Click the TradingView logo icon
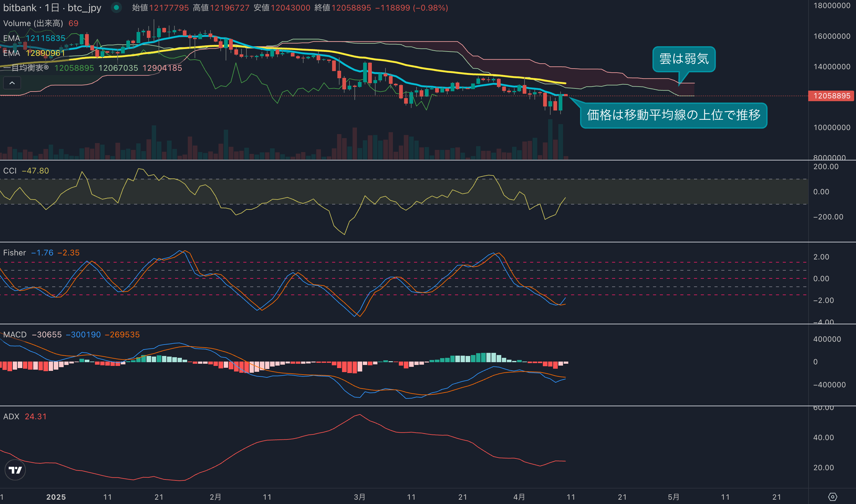 pos(15,470)
